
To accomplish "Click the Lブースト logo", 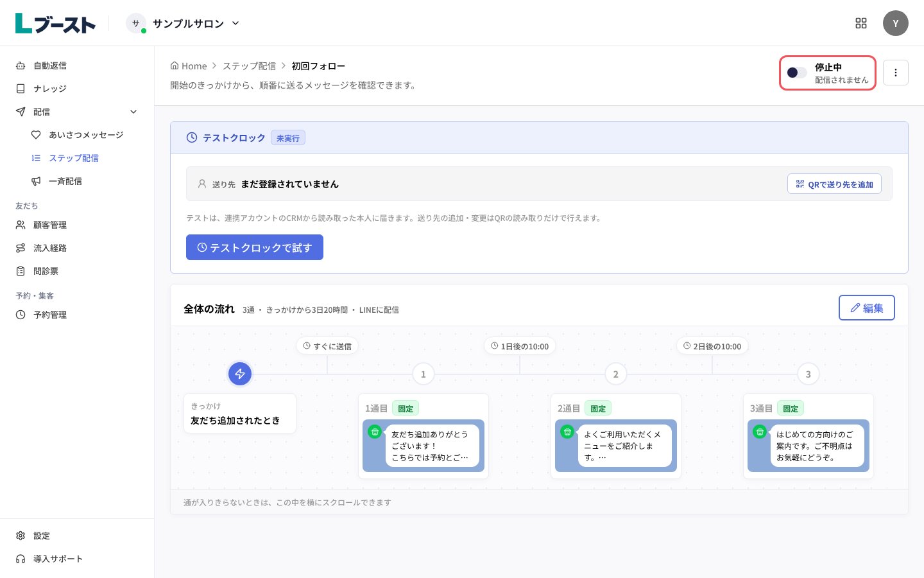I will 55,23.
